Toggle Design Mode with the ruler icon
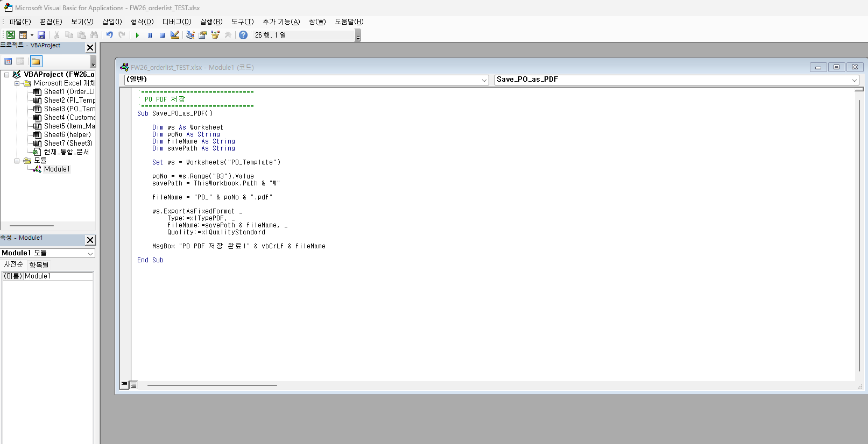868x444 pixels. (x=175, y=35)
